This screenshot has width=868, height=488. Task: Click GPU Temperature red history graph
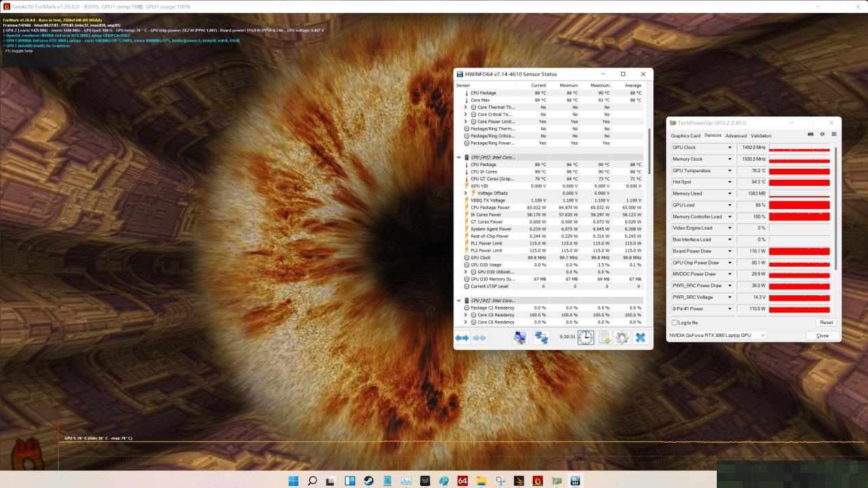tap(799, 171)
